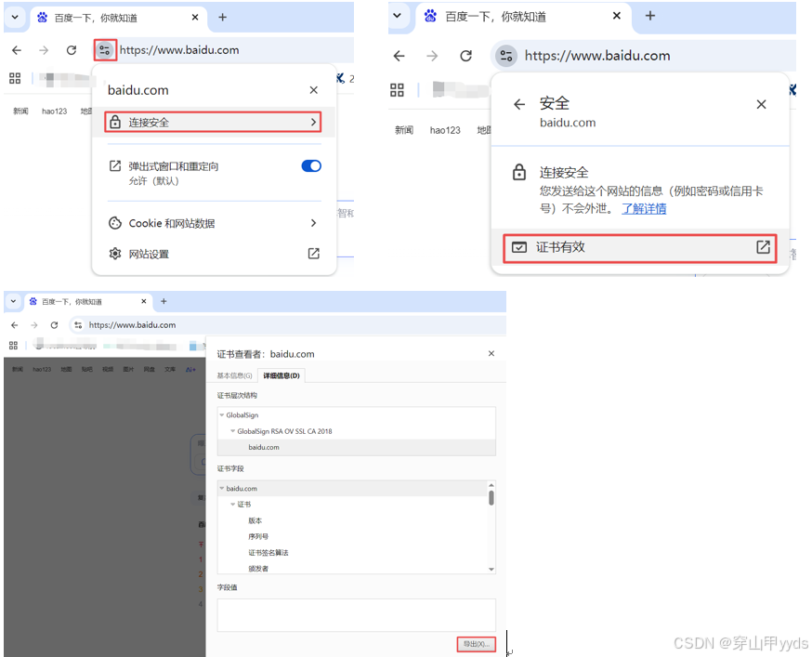Open apps grid icon in window with 安全 panel

pos(398,90)
